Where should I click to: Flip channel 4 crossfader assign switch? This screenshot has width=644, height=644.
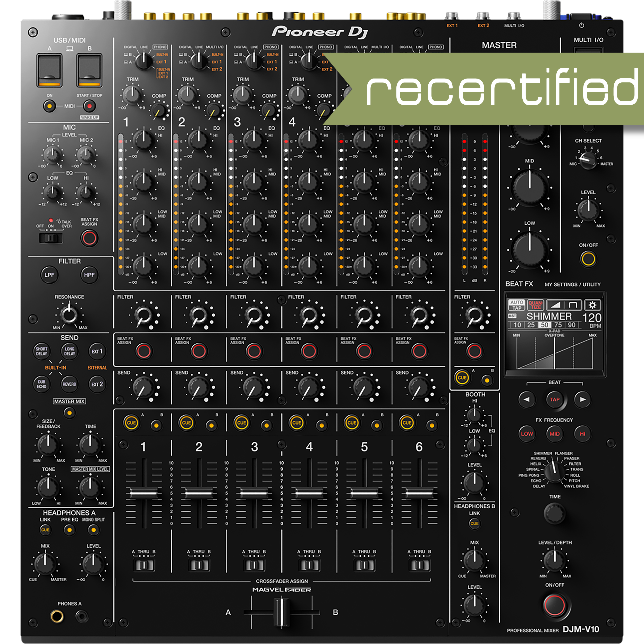[309, 565]
